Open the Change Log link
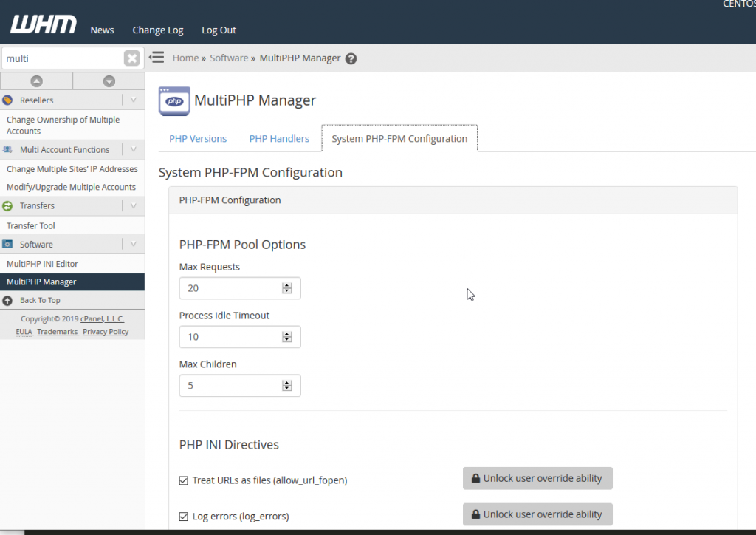 click(x=157, y=30)
